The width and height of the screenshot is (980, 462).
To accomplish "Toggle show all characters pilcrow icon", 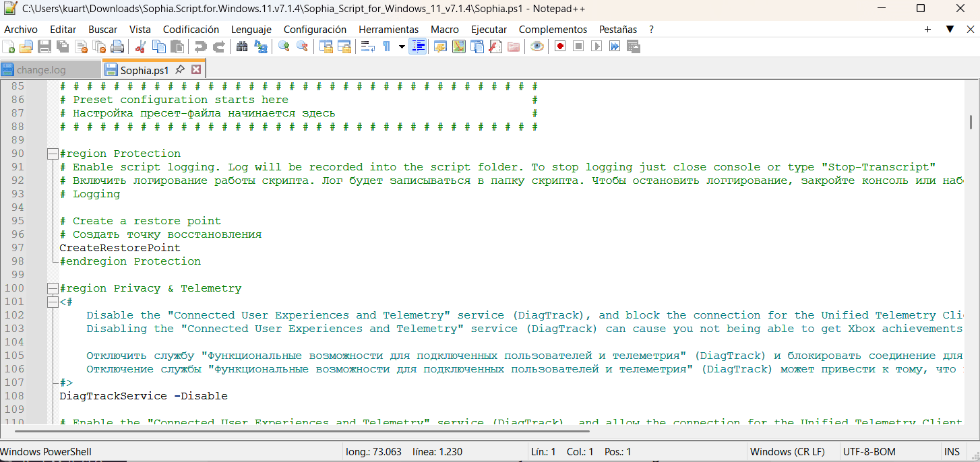I will coord(386,46).
